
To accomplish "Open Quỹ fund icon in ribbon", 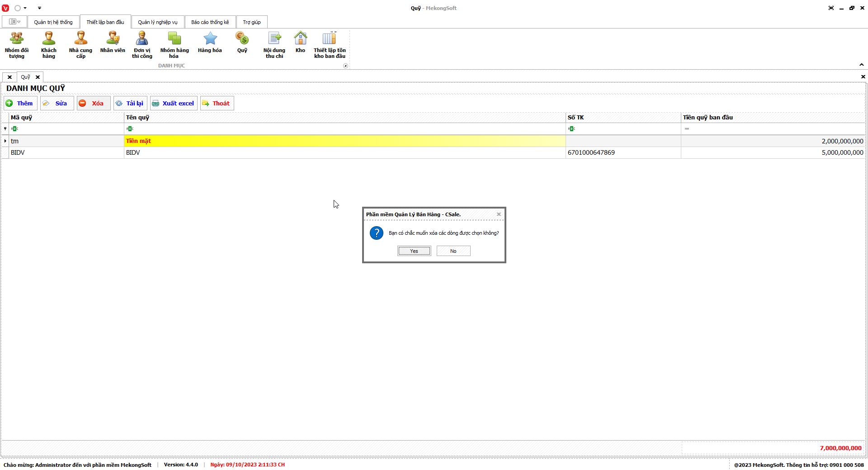I will click(242, 43).
